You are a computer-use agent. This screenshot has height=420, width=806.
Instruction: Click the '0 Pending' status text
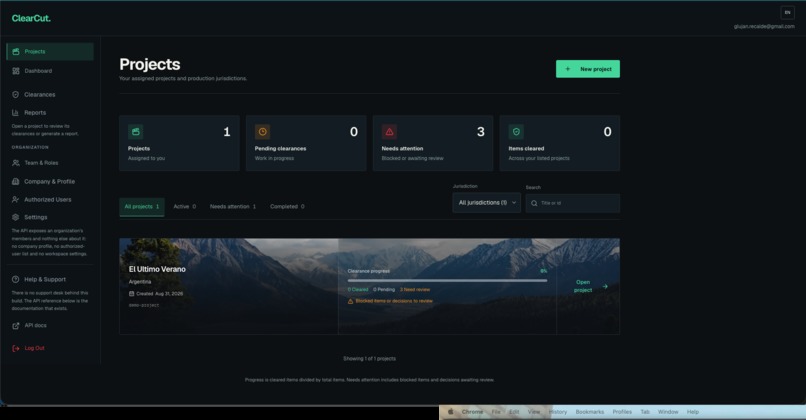tap(384, 290)
